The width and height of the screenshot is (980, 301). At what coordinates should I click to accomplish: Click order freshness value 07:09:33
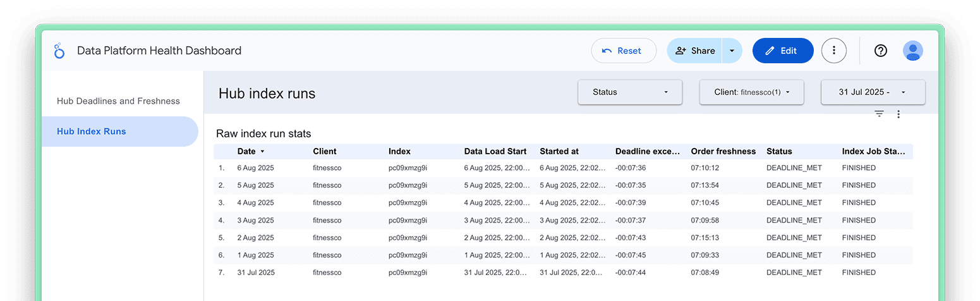tap(705, 255)
